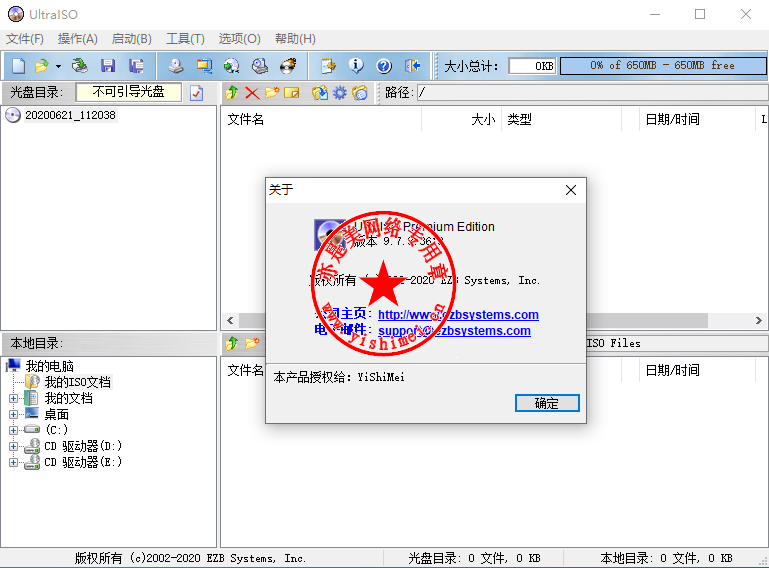Click the red X delete icon

(x=252, y=93)
